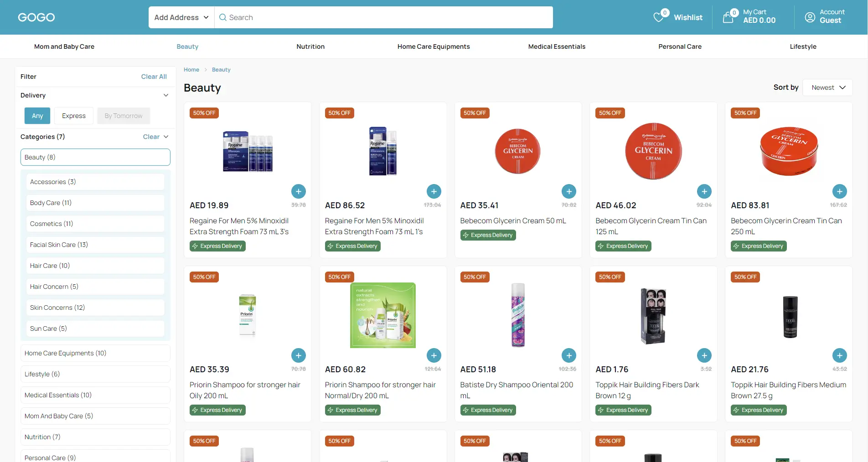Select the Express delivery option
This screenshot has width=868, height=462.
(74, 116)
